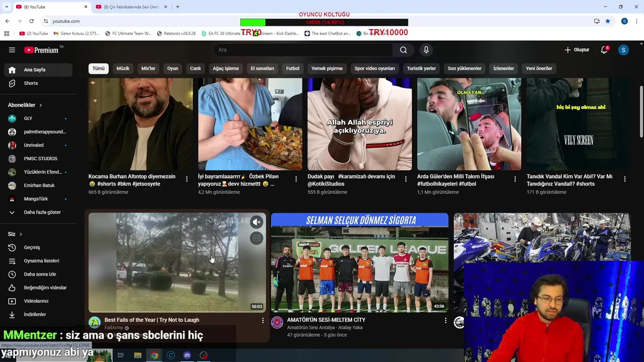This screenshot has height=362, width=644.
Task: Open options for Best Fails of the Year
Action: (x=263, y=320)
